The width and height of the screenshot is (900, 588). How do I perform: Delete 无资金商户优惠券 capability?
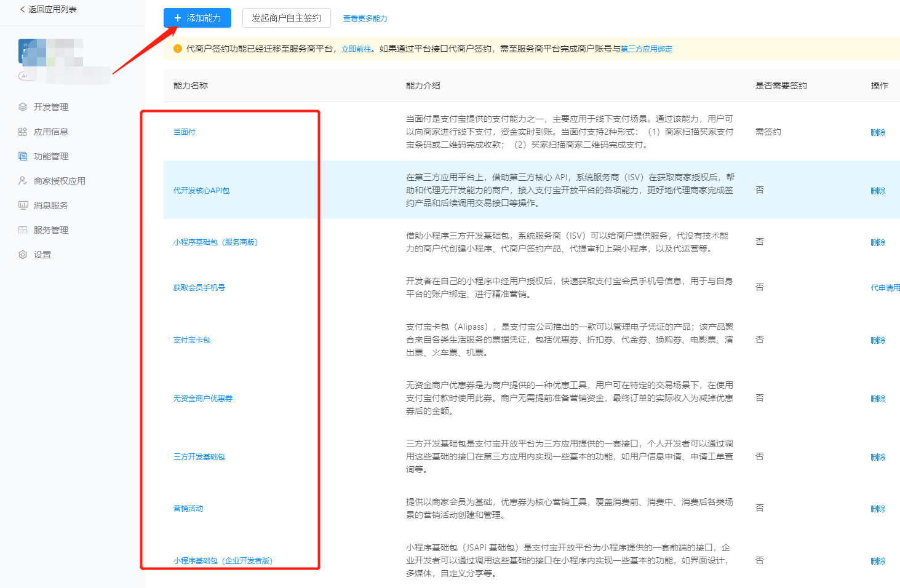878,399
